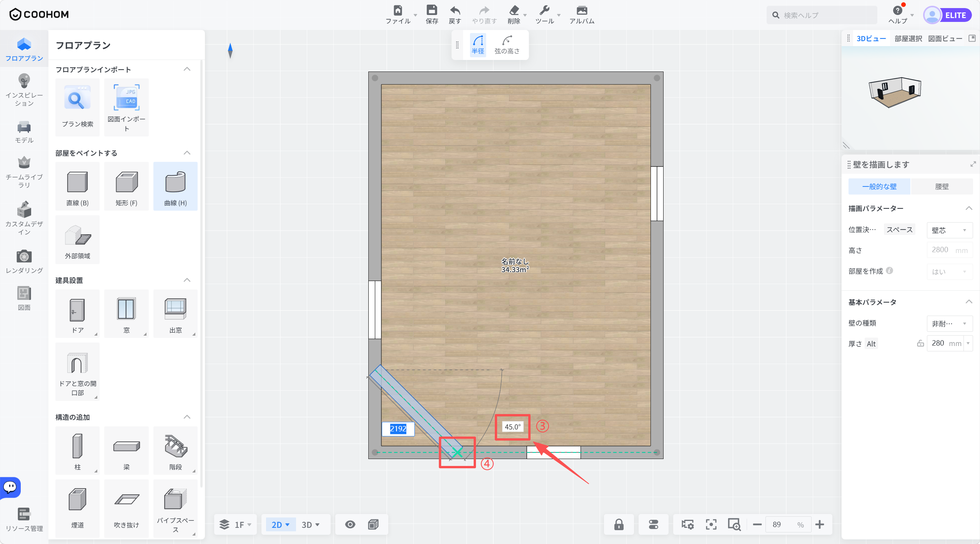The height and width of the screenshot is (544, 980).
Task: Select the 外部領域 tool
Action: [x=77, y=240]
